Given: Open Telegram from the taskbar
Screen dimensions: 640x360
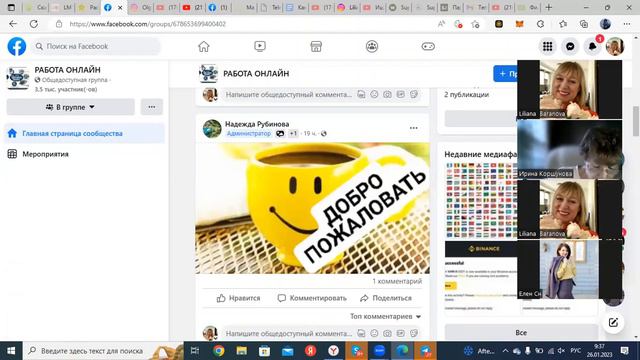Looking at the screenshot, I should pos(425,351).
